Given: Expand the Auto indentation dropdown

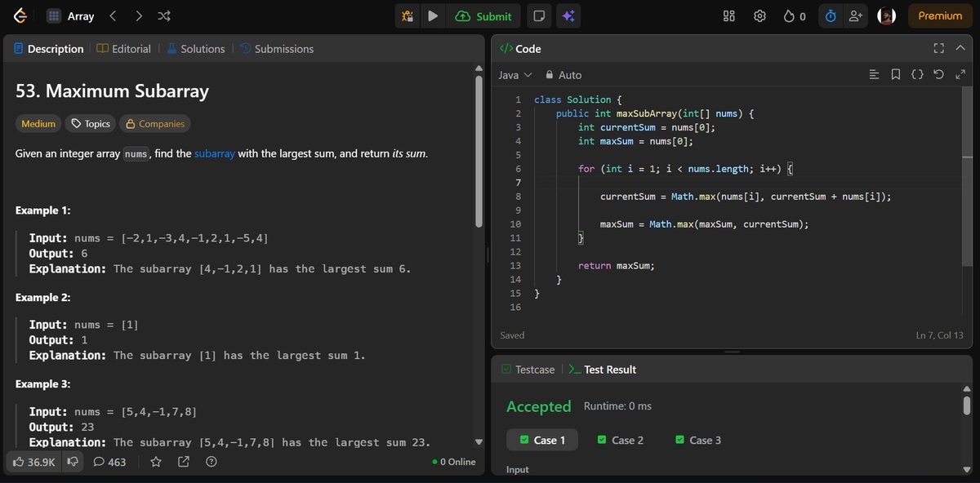Looking at the screenshot, I should point(563,74).
